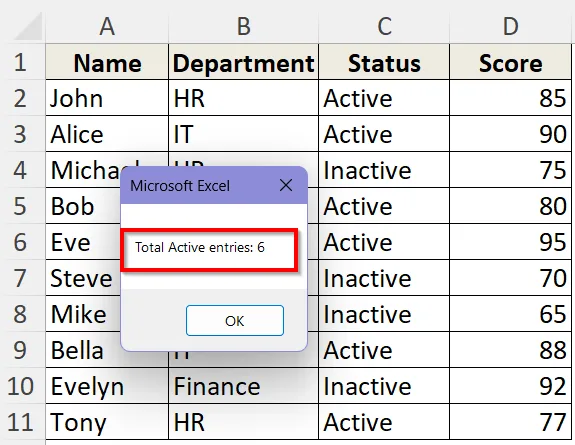Select column A header
This screenshot has height=445, width=575.
click(x=107, y=26)
